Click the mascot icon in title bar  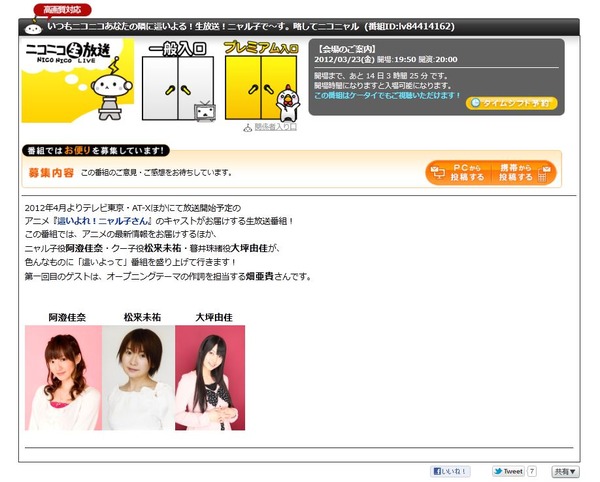pos(33,27)
